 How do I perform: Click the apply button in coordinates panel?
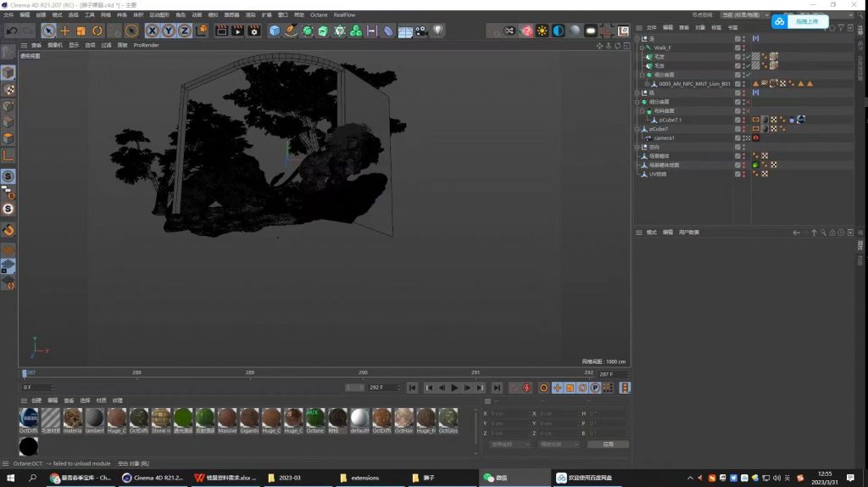(x=608, y=445)
